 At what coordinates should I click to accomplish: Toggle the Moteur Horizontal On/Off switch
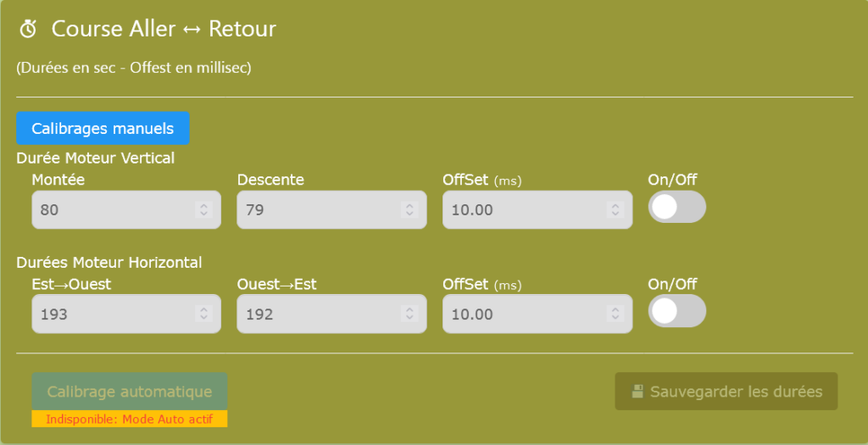pos(676,312)
